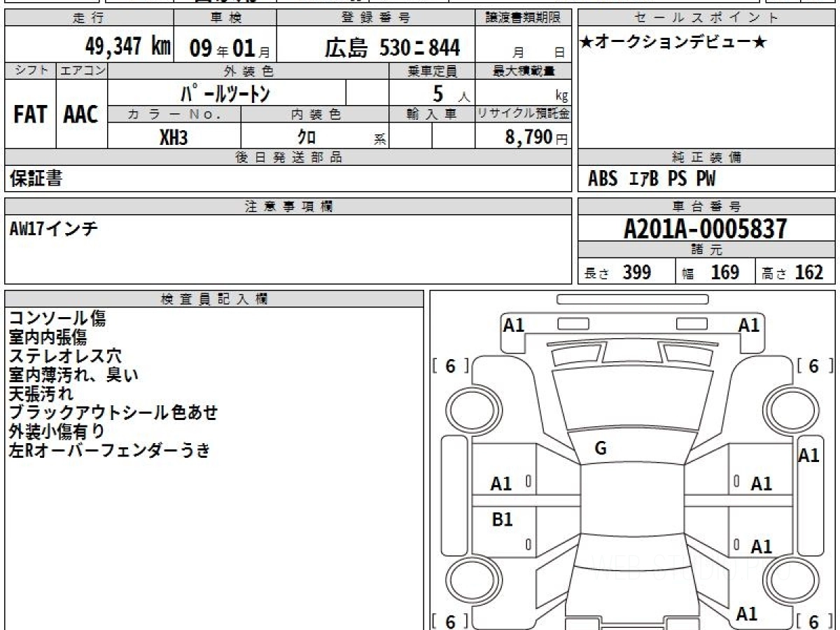840x630 pixels.
Task: Click the 登録番号 header
Action: point(376,18)
